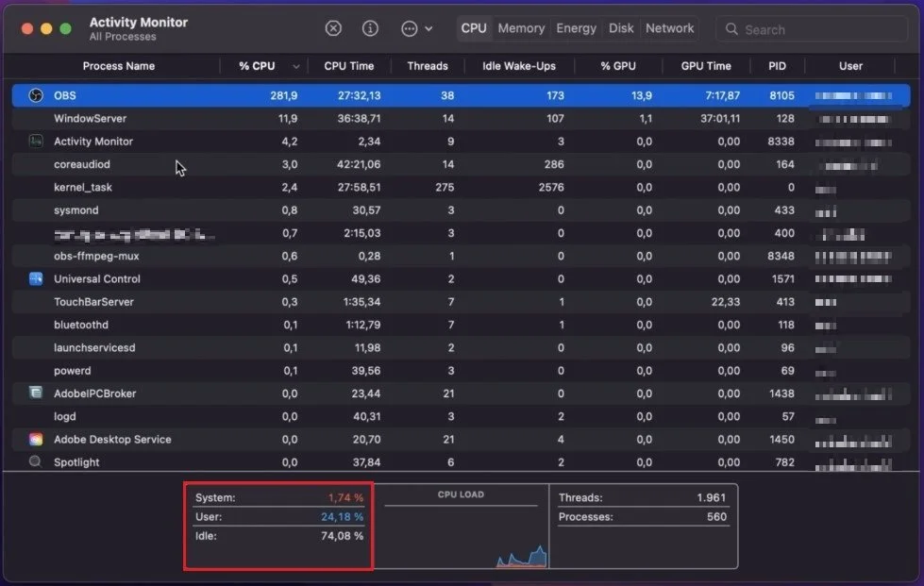Sort by the CPU Time column header

[x=349, y=66]
